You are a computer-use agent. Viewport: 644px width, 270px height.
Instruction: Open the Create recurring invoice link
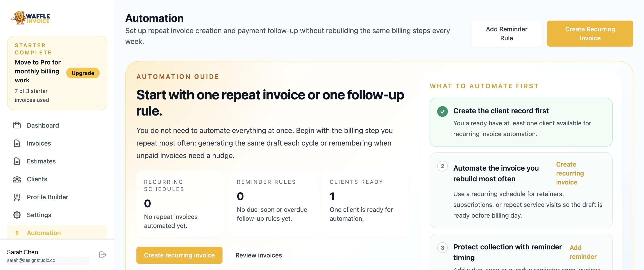point(570,173)
